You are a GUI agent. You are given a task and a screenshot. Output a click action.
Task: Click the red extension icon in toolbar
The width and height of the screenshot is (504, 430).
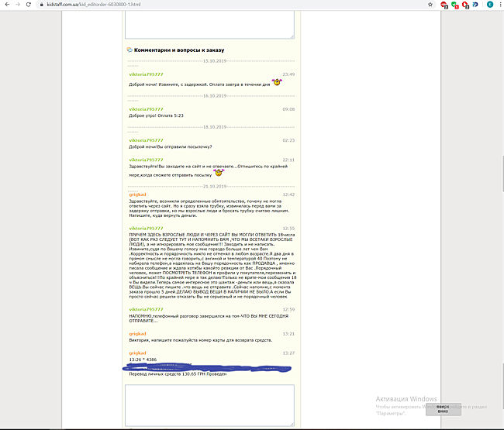443,5
